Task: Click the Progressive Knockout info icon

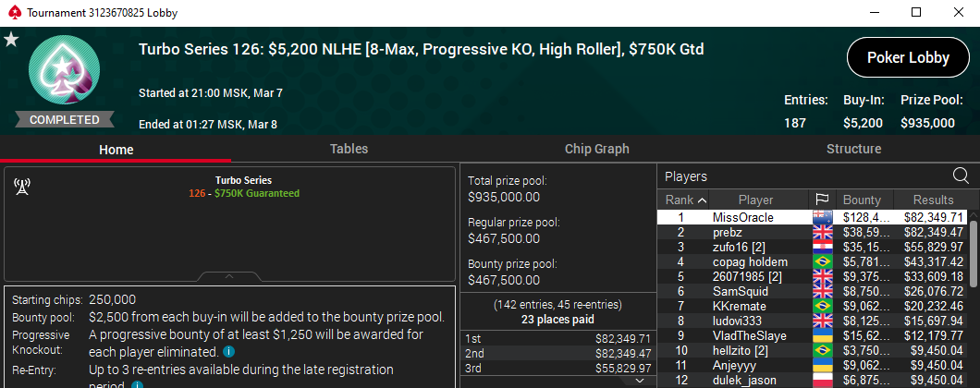Action: coord(228,351)
